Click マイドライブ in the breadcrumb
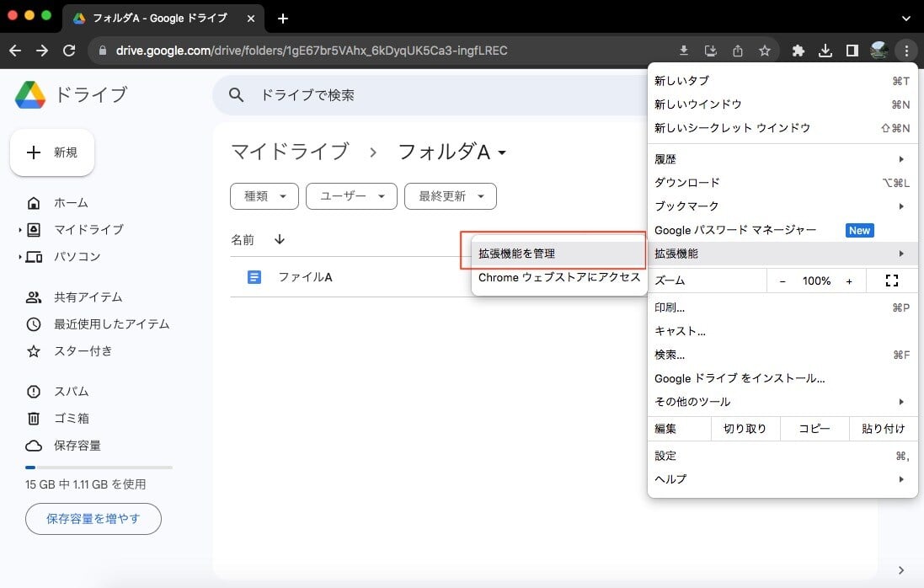The height and width of the screenshot is (588, 924). click(290, 152)
